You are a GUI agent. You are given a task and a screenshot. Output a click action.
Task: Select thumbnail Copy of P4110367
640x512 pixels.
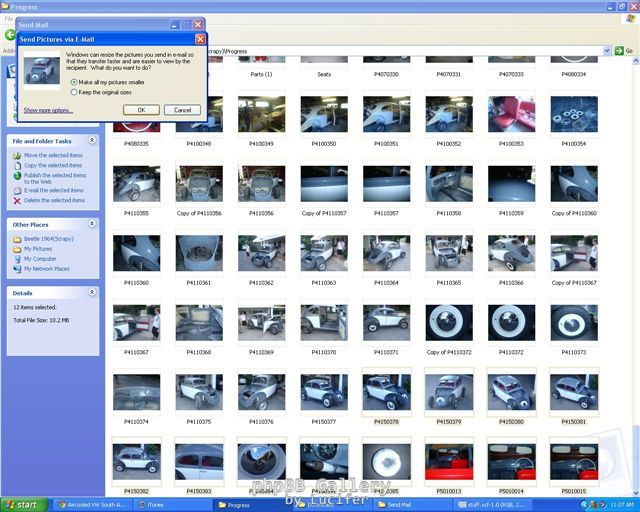pos(574,253)
